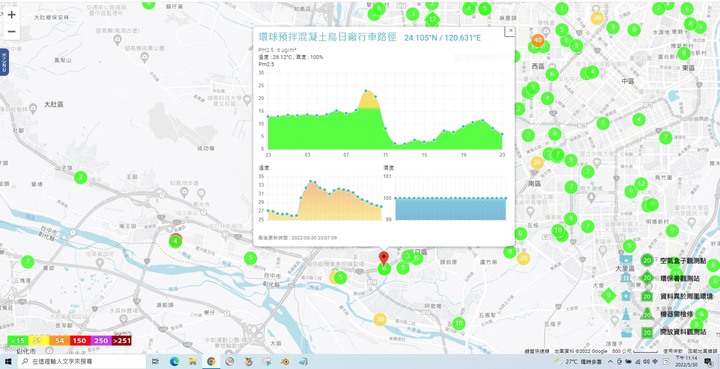The image size is (720, 369).
Task: Click the purple 250 color scale swatch
Action: tap(101, 341)
